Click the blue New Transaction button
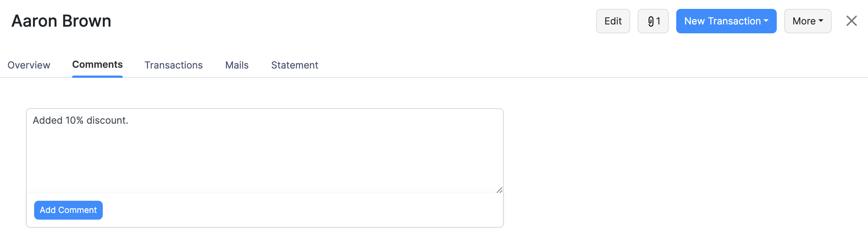 (x=726, y=21)
